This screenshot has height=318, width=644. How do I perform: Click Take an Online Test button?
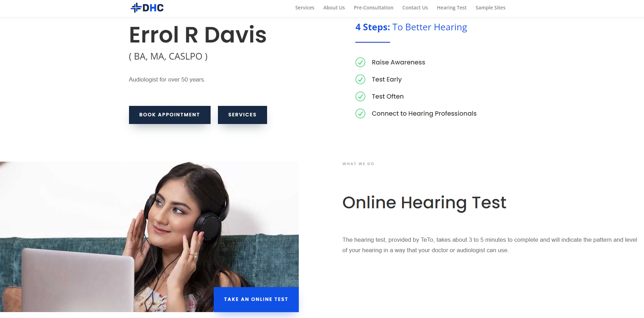(256, 300)
